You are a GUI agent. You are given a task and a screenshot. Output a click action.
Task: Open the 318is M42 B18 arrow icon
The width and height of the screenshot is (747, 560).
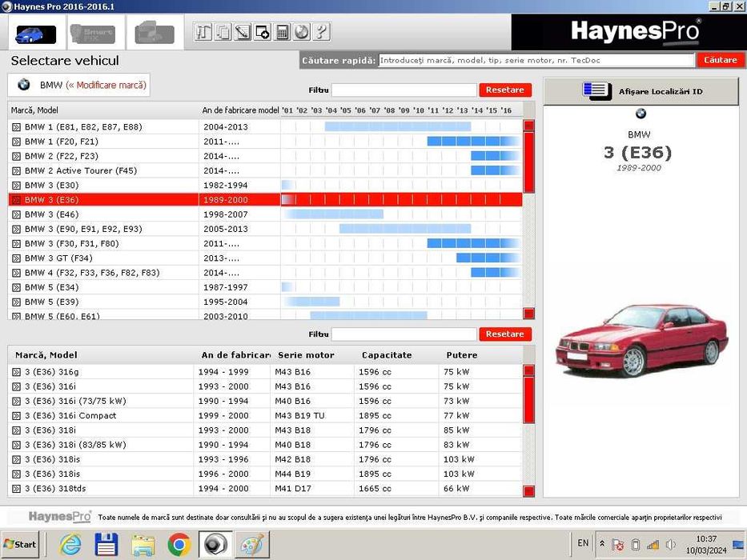click(x=16, y=459)
